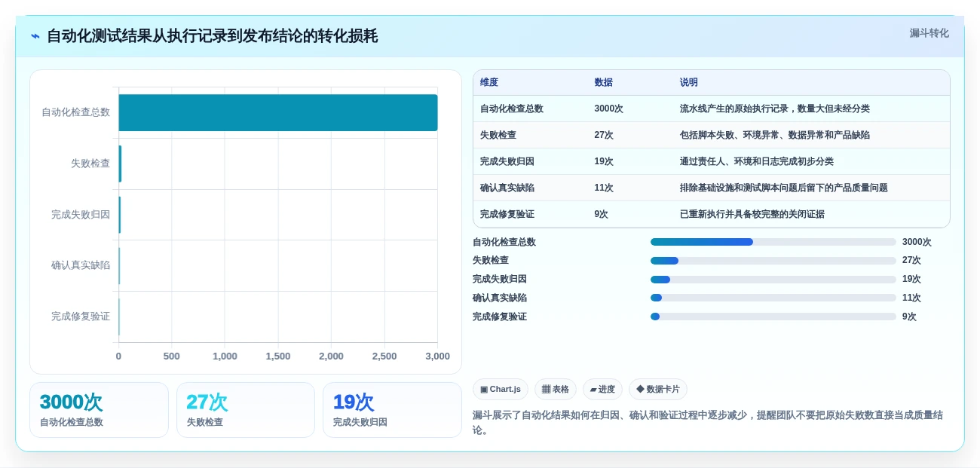
Task: Open the 3000次 自动化检查总数 card
Action: (x=99, y=410)
